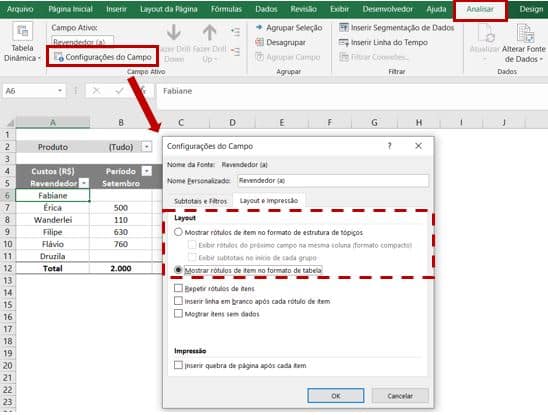The width and height of the screenshot is (548, 415).
Task: Enable inserir quebra de página checkbox
Action: (x=178, y=365)
